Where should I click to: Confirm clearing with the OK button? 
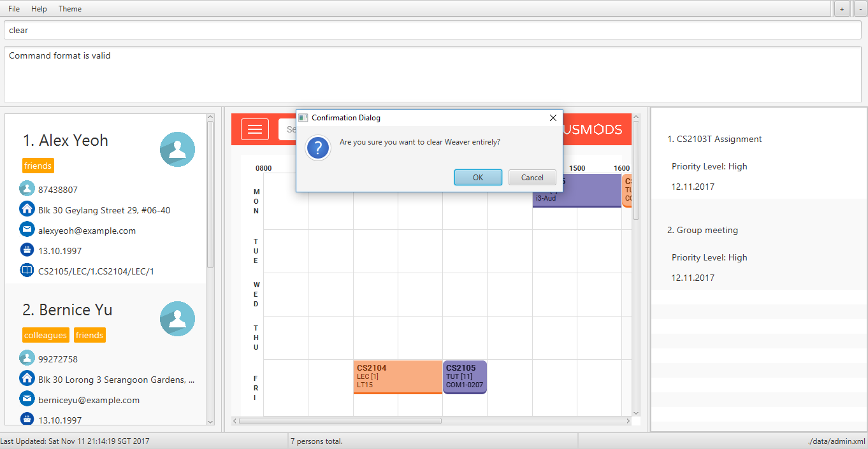478,178
